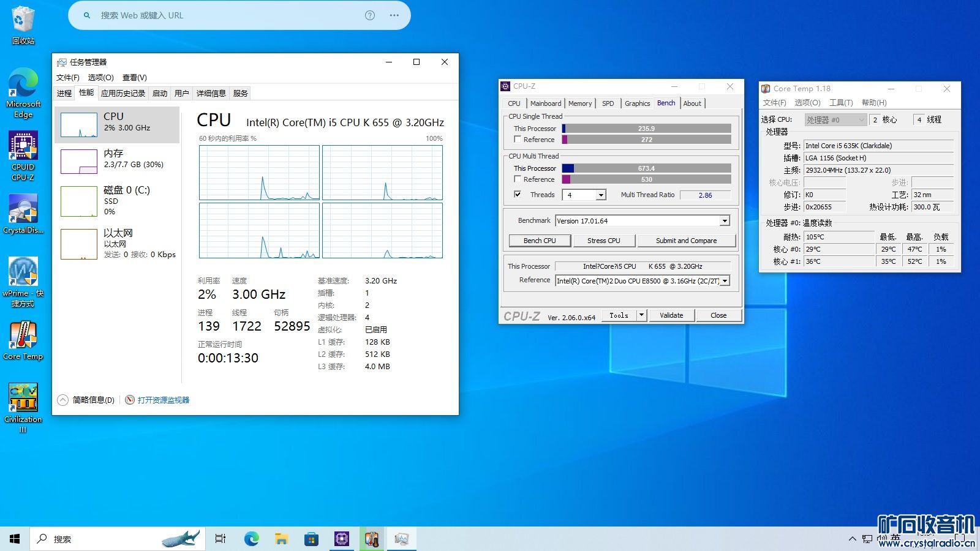This screenshot has width=980, height=551.
Task: Open the Reference processor dropdown
Action: (x=725, y=281)
